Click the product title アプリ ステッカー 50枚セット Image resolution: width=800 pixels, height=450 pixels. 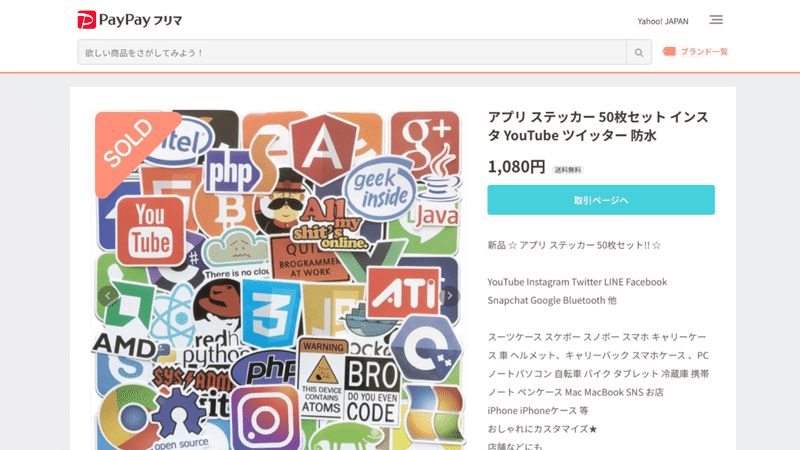coord(598,126)
